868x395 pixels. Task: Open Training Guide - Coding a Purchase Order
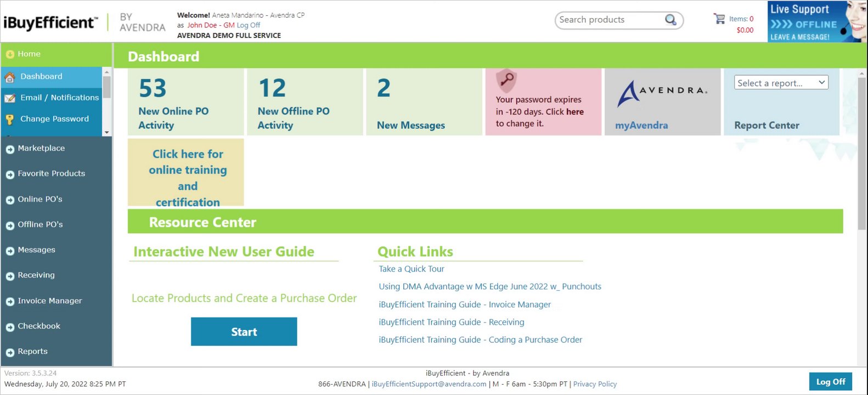[481, 340]
